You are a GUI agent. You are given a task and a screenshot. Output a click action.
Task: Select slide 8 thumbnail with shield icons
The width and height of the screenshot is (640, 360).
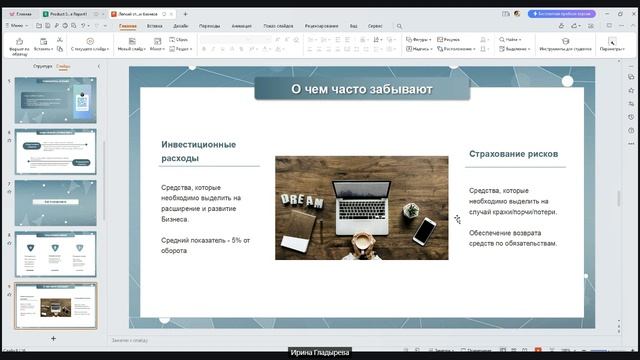coord(56,254)
